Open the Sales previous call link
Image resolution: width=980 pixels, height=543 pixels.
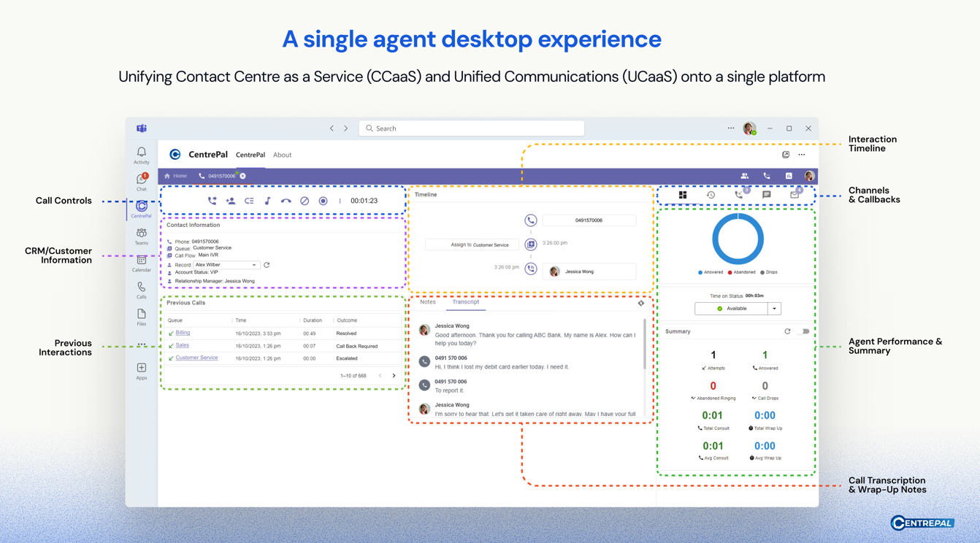[182, 345]
